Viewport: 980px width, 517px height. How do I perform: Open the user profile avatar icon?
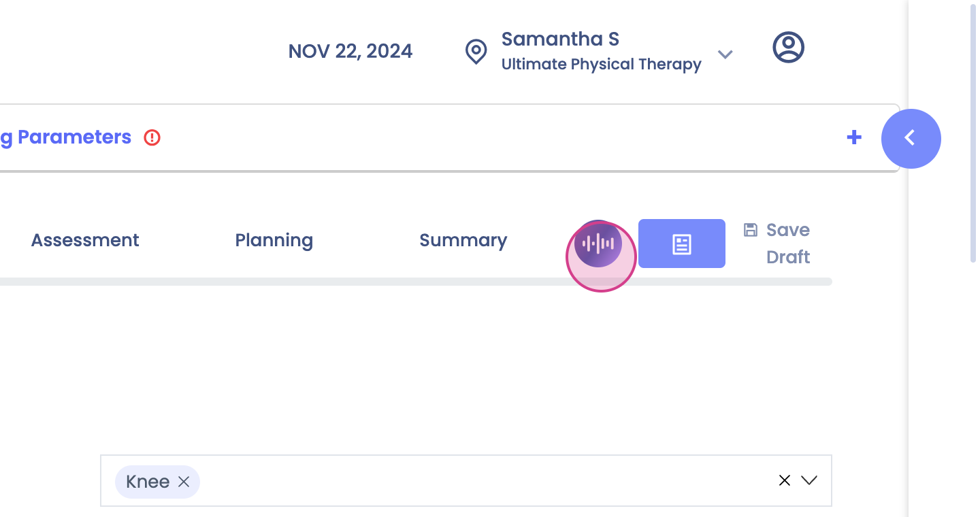point(789,48)
